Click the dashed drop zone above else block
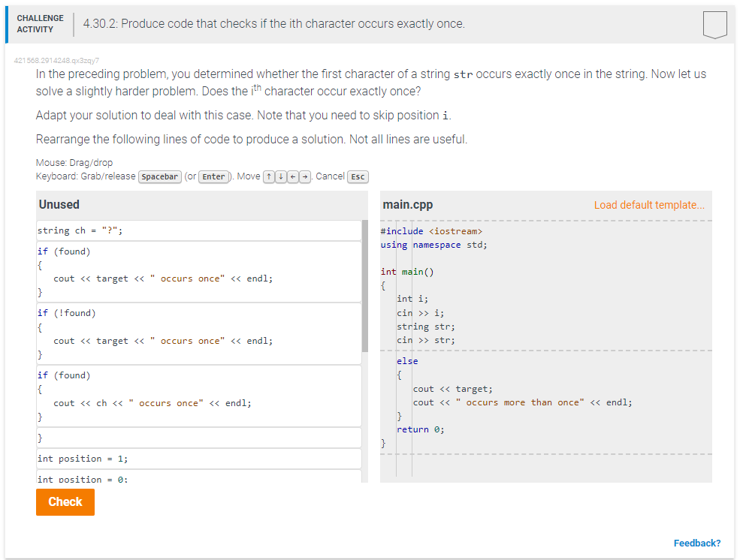746x560 pixels. [541, 350]
